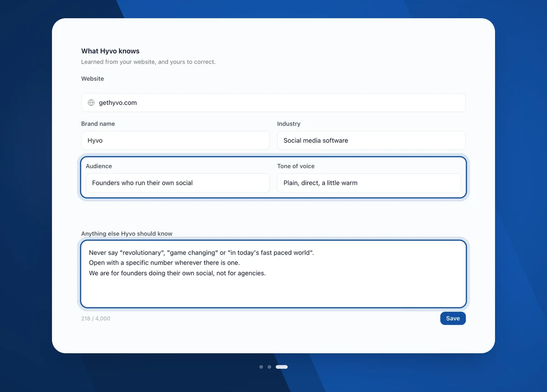This screenshot has height=392, width=547.
Task: Click the "Tone of voice" label
Action: point(296,166)
